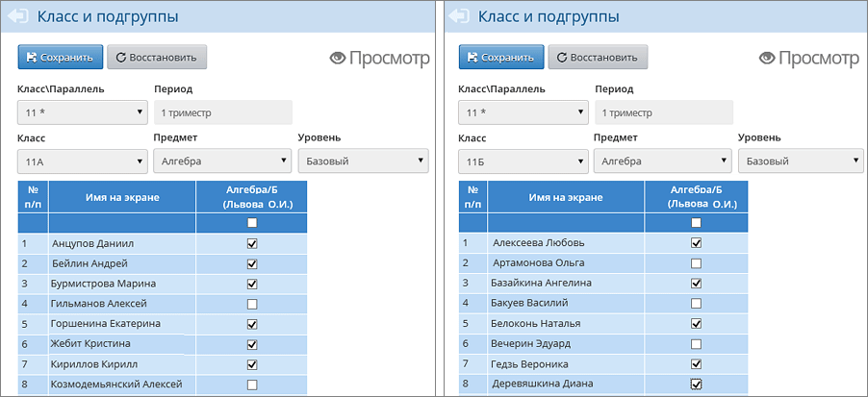
Task: Open Класс\Параллель dropdown in the right panel
Action: coord(523,112)
